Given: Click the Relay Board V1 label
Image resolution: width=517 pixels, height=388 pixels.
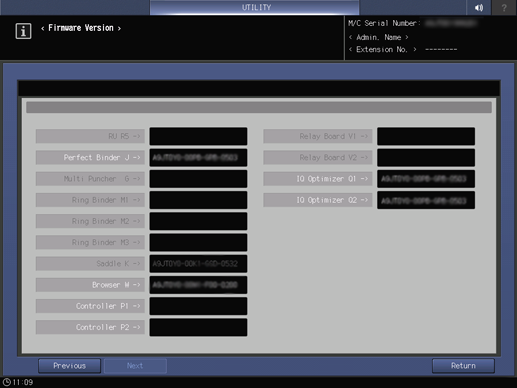Looking at the screenshot, I should (x=318, y=136).
